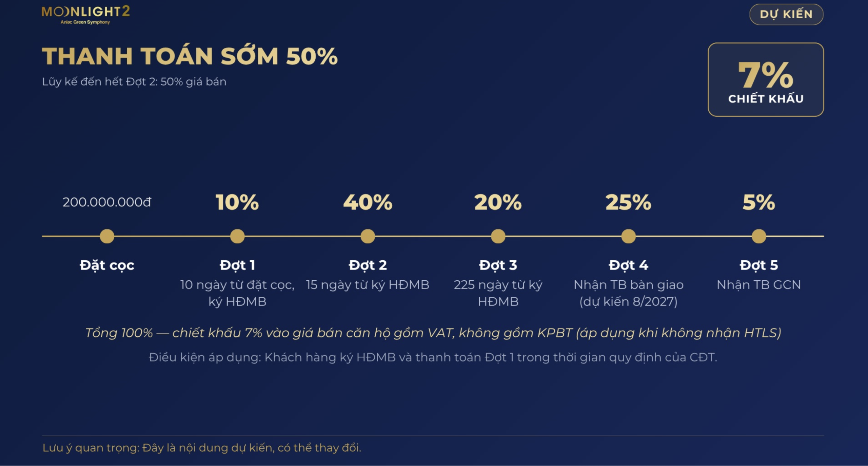Select the Đặt cọc timeline dot
868x466 pixels.
107,236
